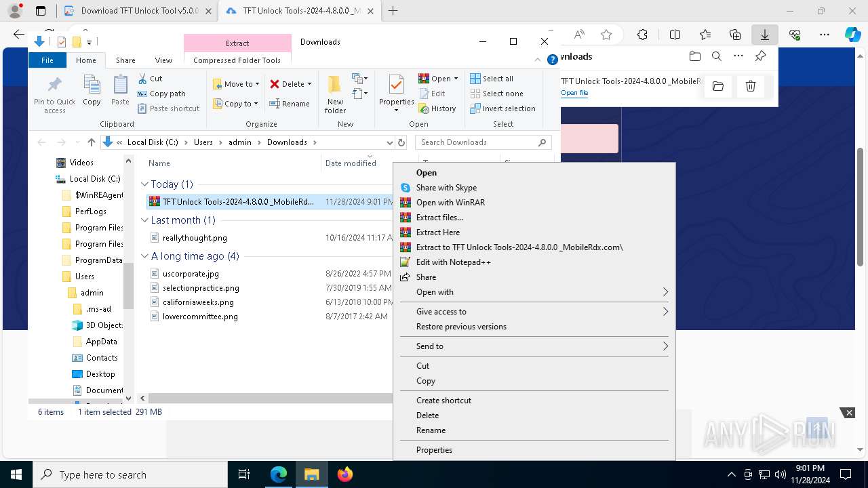Open Firefox from the taskbar
The width and height of the screenshot is (868, 488).
pos(344,474)
